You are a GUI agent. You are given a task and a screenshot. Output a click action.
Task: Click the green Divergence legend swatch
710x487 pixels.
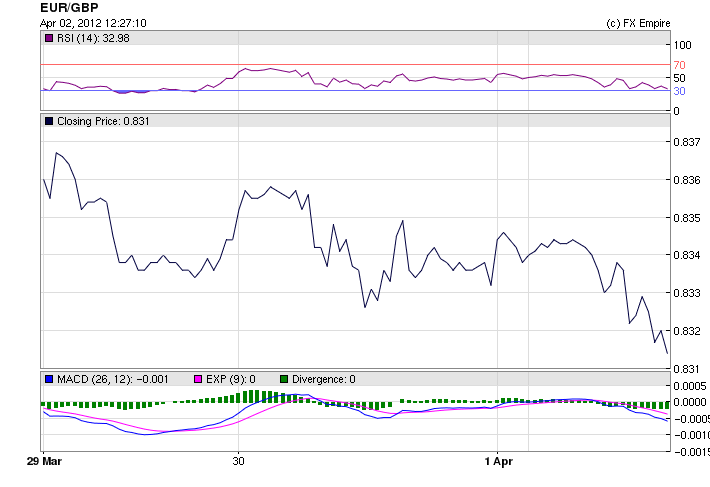(284, 379)
